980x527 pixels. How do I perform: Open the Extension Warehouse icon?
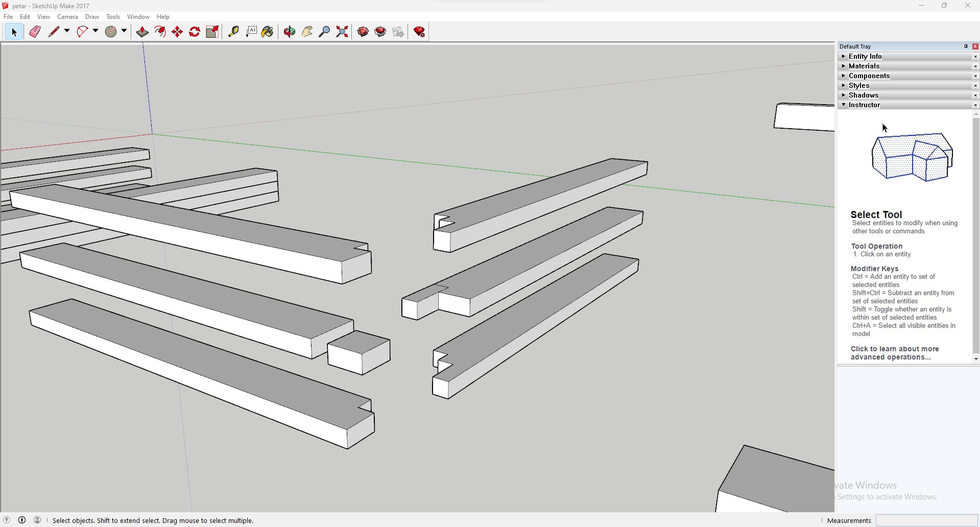380,32
